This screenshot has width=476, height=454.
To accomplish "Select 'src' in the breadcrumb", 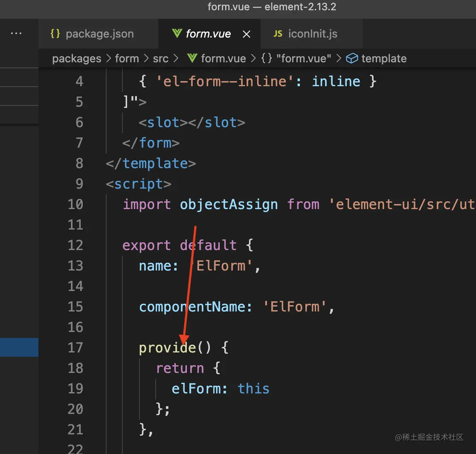I will (x=161, y=58).
